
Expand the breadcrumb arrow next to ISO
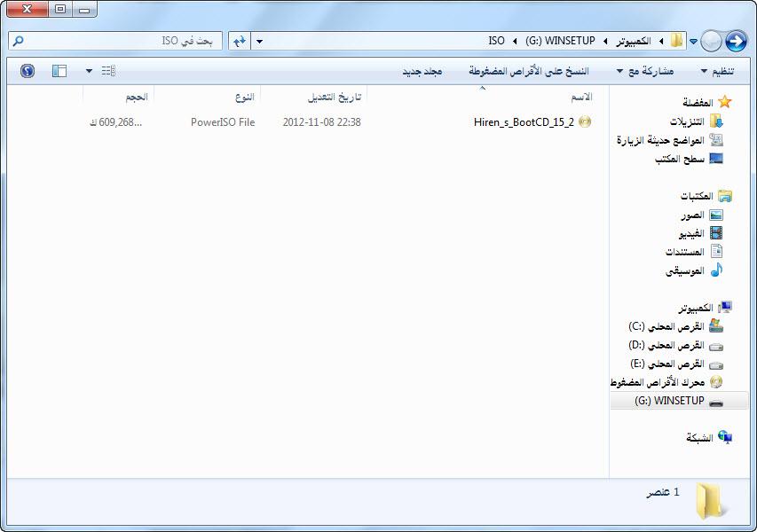pos(515,41)
